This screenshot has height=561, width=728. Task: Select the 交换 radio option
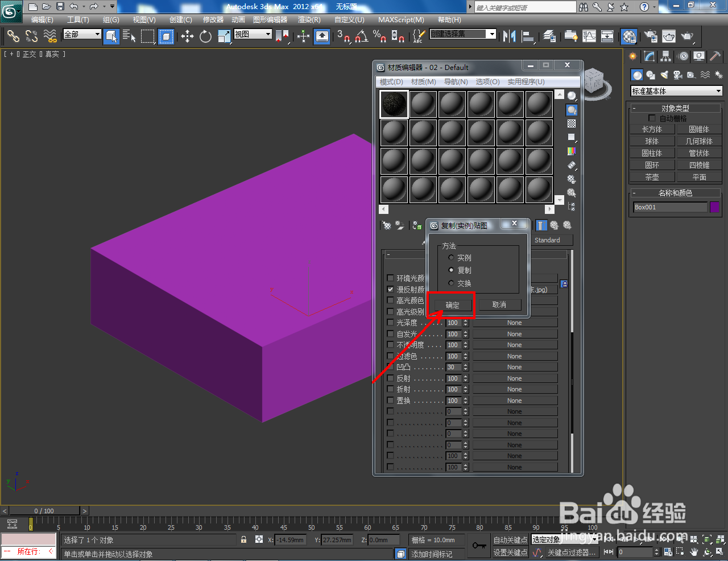(451, 283)
